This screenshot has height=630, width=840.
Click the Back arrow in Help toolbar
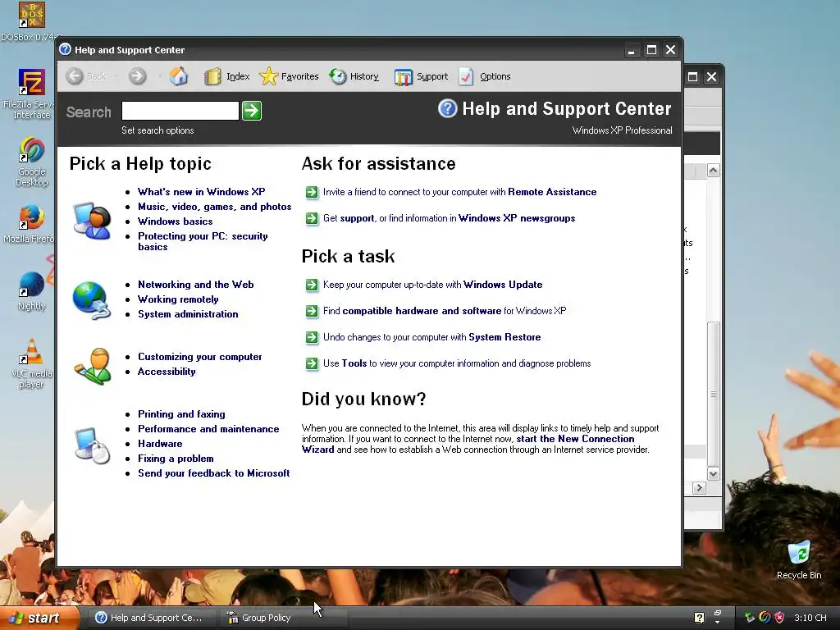point(75,76)
